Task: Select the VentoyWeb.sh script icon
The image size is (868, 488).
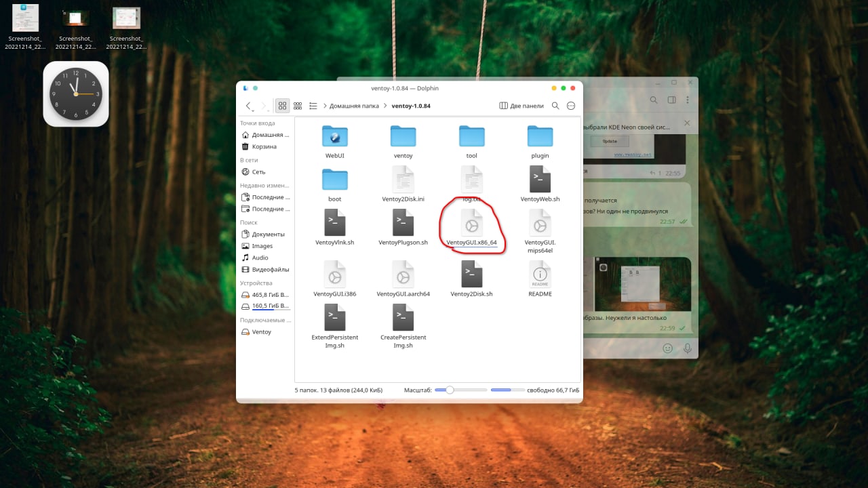Action: tap(540, 180)
